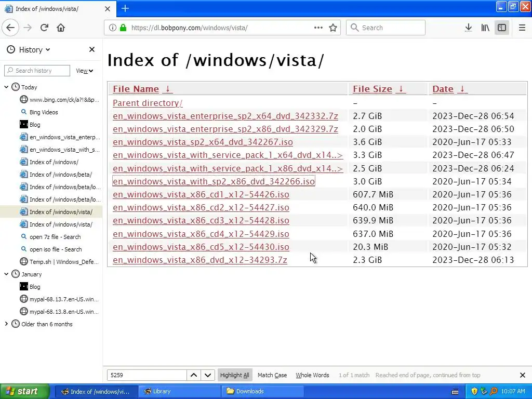Toggle Highlight All in find bar
This screenshot has width=532, height=399.
point(235,375)
